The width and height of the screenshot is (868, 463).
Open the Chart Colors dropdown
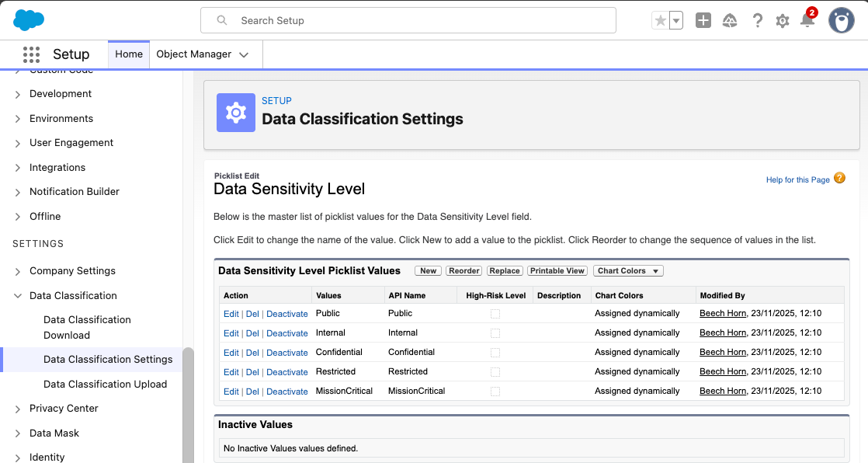[627, 270]
